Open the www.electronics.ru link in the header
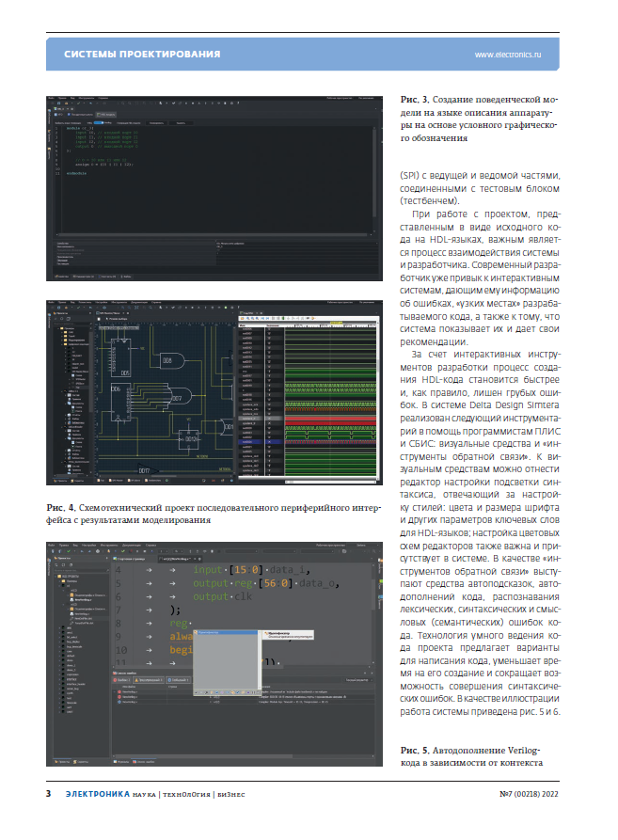The height and width of the screenshot is (840, 618). 507,55
